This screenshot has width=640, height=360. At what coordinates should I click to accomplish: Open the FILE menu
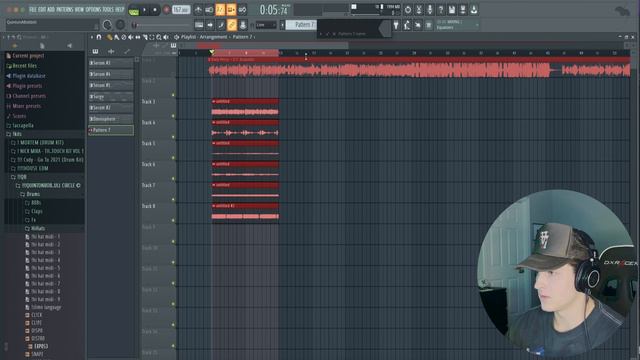(x=32, y=9)
